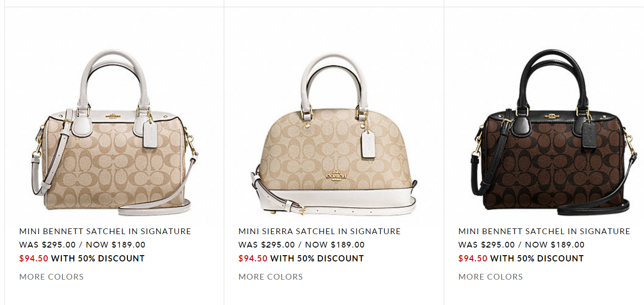Open the Mini Sierra Satchel product image
Viewport: 644px width, 305px height.
click(333, 134)
